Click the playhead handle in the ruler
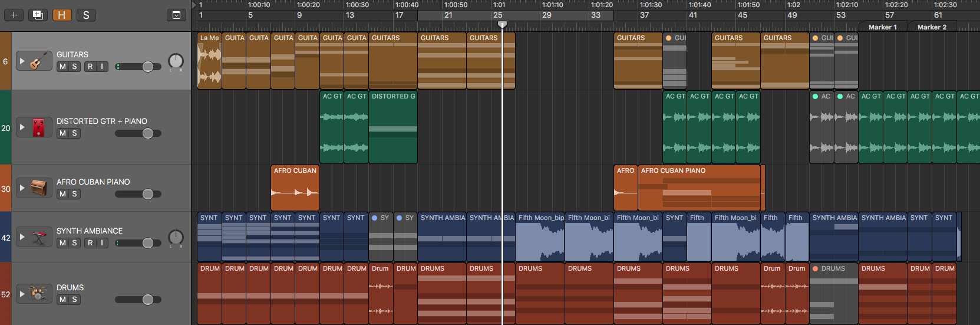Image resolution: width=980 pixels, height=325 pixels. pyautogui.click(x=502, y=25)
